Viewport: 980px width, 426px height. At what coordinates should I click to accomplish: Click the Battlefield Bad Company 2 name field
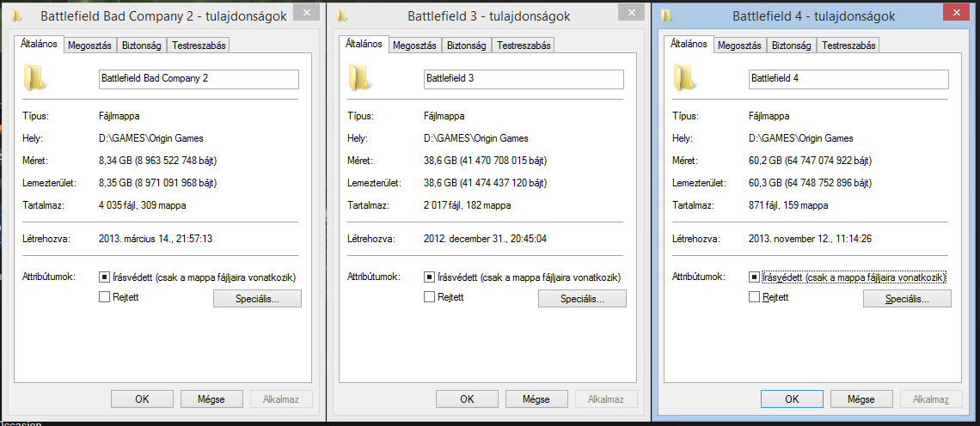click(x=199, y=79)
